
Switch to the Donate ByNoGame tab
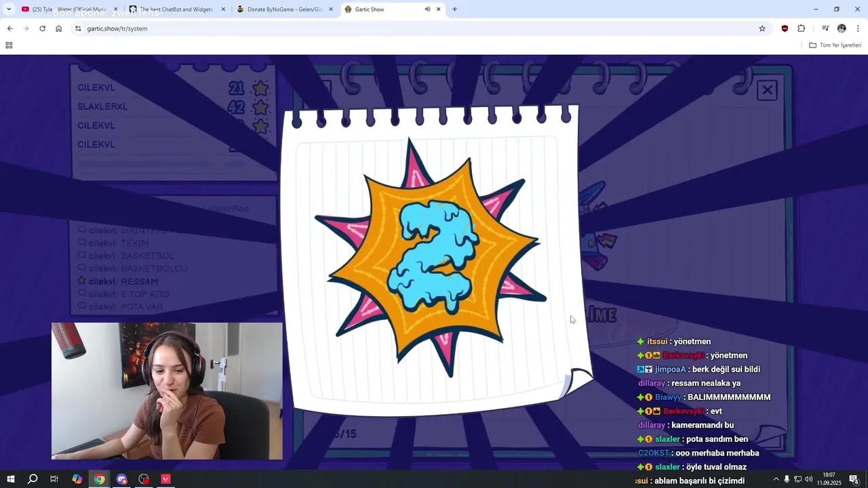click(283, 9)
